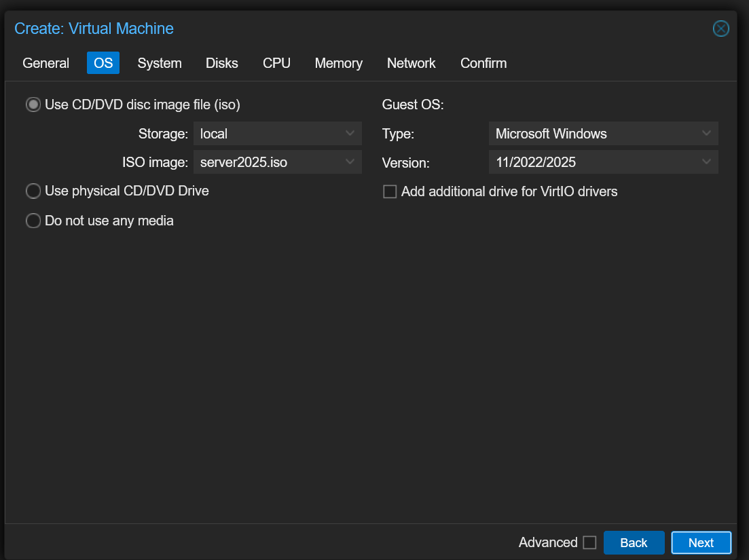
Task: Enable additional drive for VirtIO drivers
Action: pyautogui.click(x=390, y=192)
